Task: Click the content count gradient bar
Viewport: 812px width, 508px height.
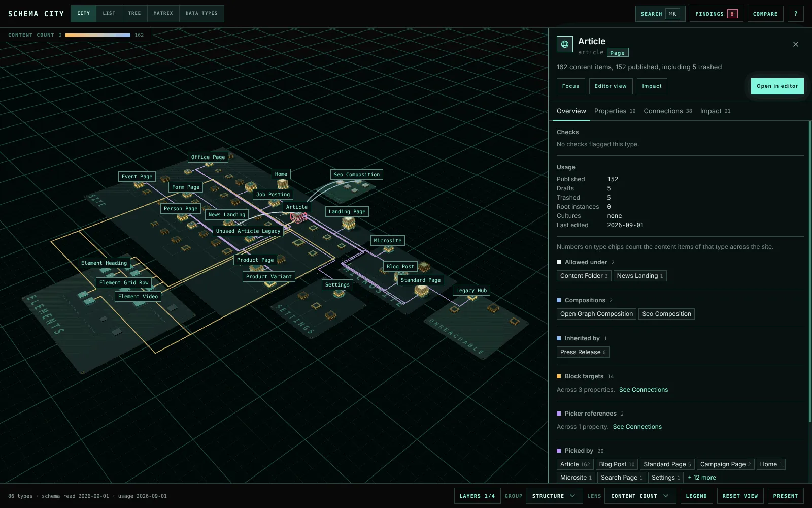Action: point(98,35)
